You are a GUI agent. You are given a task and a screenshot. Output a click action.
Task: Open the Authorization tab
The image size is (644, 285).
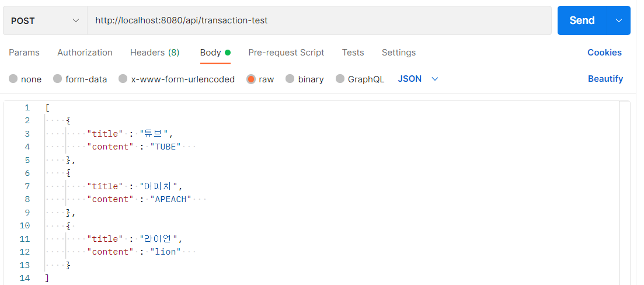pos(85,53)
